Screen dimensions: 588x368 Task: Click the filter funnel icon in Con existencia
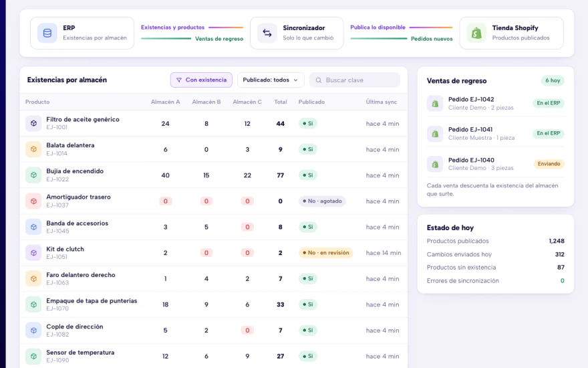coord(179,80)
